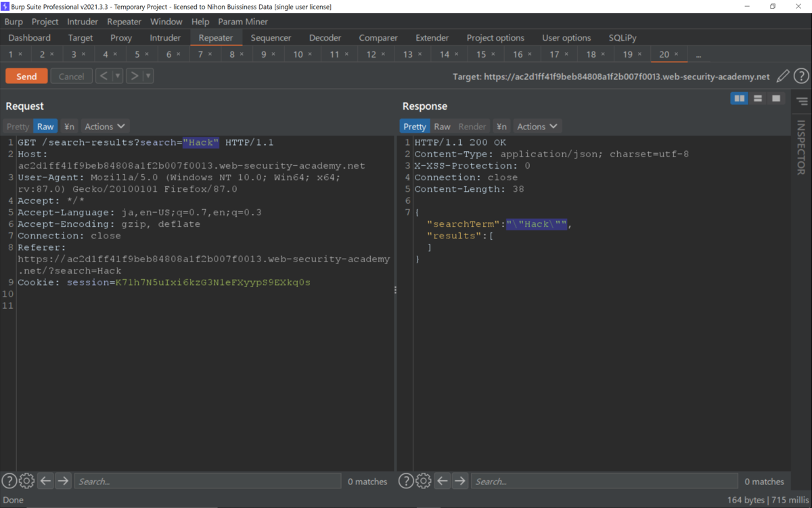This screenshot has width=812, height=508.
Task: Open the Project menu
Action: click(45, 22)
